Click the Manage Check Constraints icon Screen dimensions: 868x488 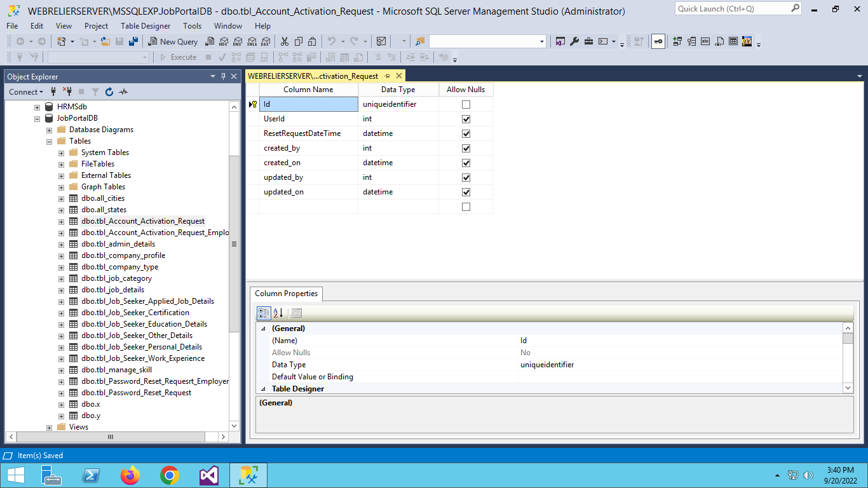coord(733,41)
